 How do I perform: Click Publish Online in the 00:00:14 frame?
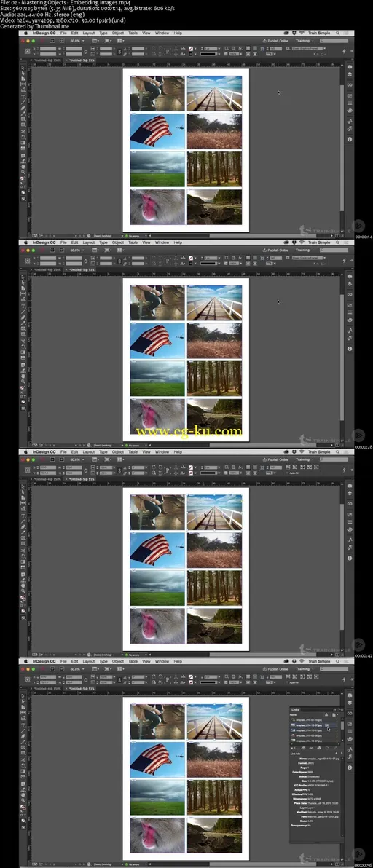275,40
